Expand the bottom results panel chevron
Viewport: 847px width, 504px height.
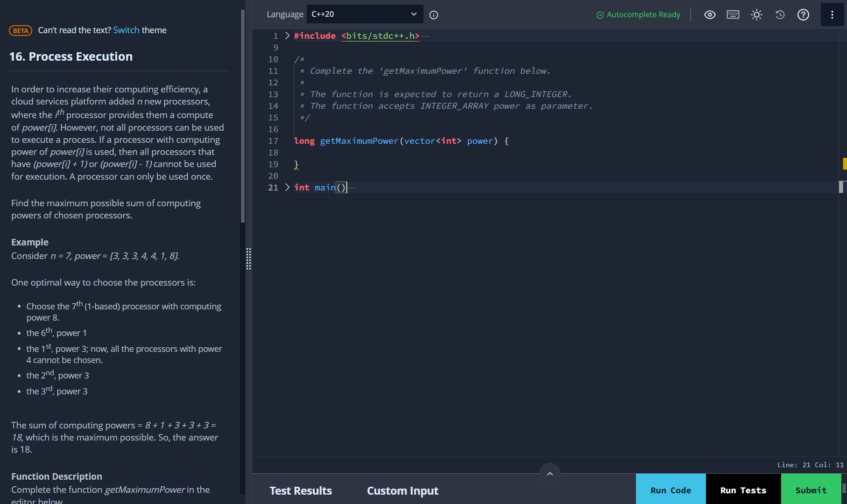(550, 474)
